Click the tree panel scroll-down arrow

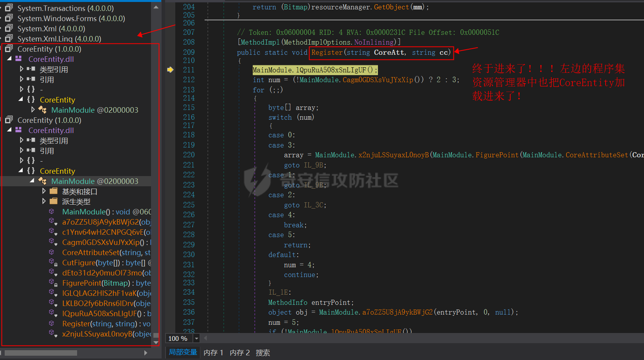coord(156,342)
